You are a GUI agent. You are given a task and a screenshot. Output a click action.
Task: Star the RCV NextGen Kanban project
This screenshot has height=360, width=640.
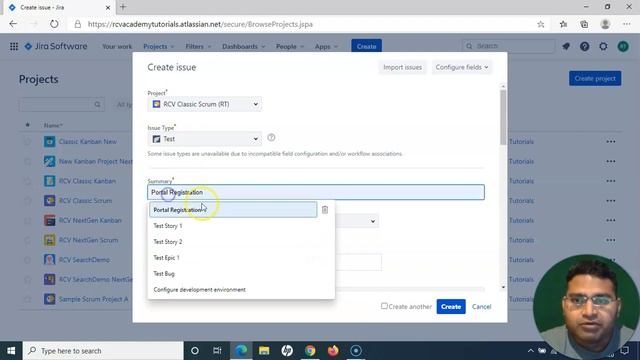tap(27, 220)
